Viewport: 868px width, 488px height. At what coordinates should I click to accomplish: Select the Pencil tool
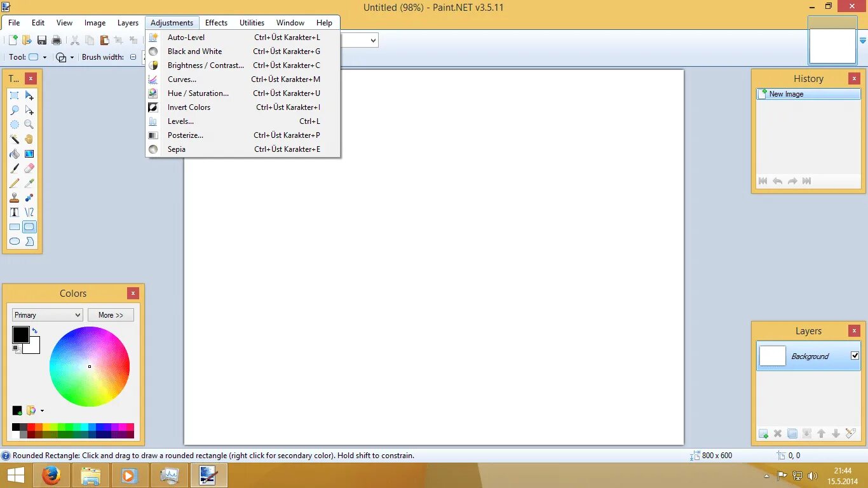[15, 183]
